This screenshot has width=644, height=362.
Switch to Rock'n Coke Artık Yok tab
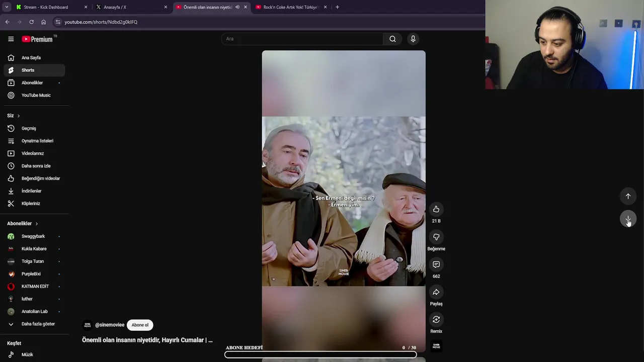pyautogui.click(x=291, y=7)
